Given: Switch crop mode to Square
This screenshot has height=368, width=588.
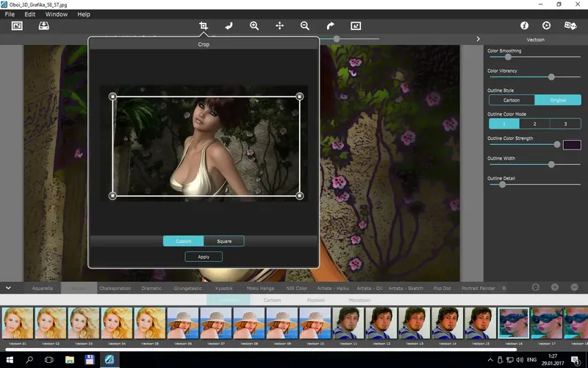Looking at the screenshot, I should point(223,241).
